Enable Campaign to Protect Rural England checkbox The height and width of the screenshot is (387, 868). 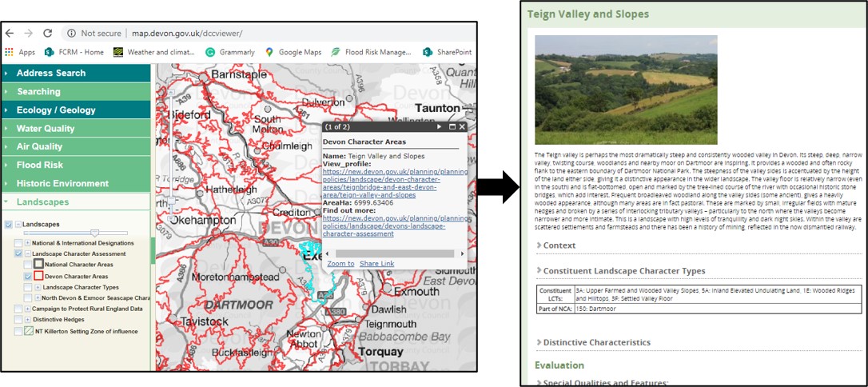(x=18, y=309)
